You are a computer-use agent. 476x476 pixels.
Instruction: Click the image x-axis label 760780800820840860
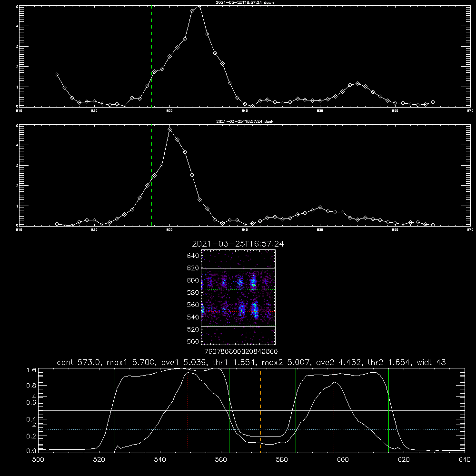[x=241, y=352]
